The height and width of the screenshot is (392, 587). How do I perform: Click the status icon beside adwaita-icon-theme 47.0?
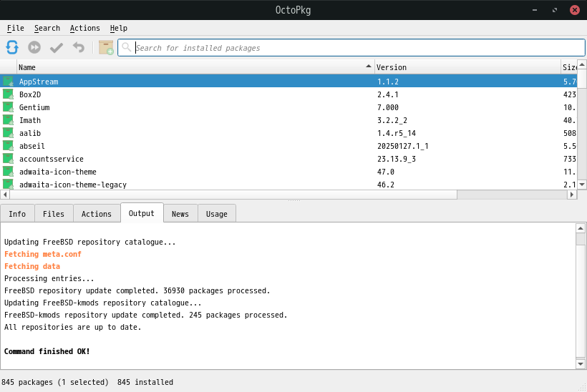(9, 172)
